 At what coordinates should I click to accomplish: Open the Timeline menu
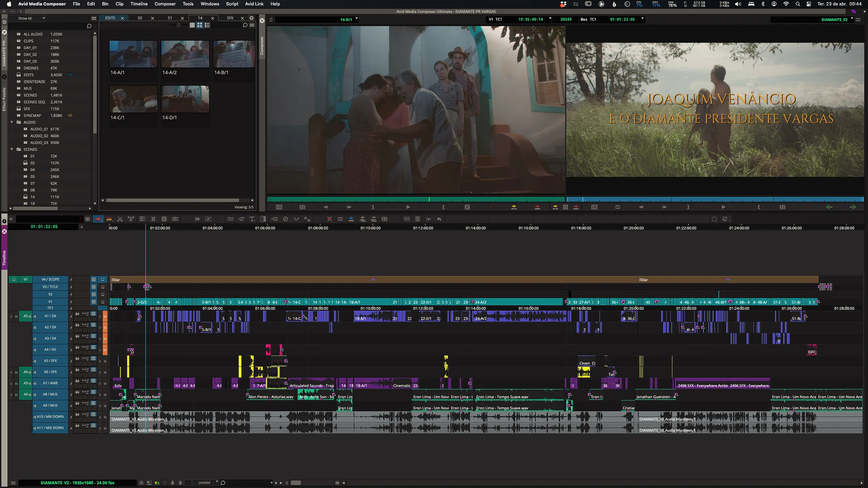139,4
